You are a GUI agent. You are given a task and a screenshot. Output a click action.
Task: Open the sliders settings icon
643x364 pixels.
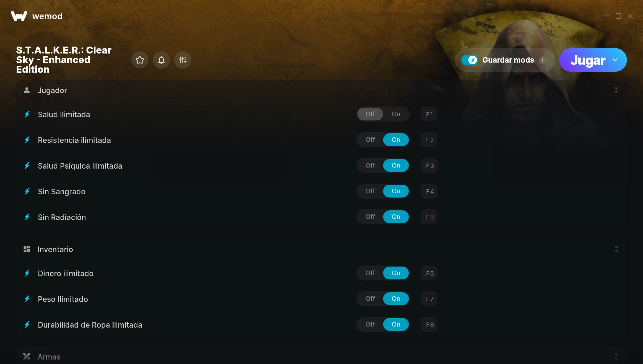(x=183, y=60)
